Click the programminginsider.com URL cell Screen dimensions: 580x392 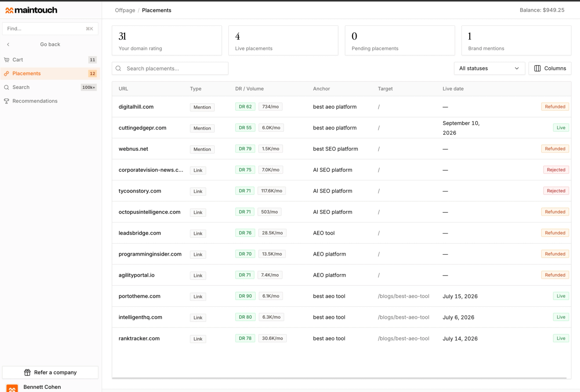pyautogui.click(x=150, y=254)
